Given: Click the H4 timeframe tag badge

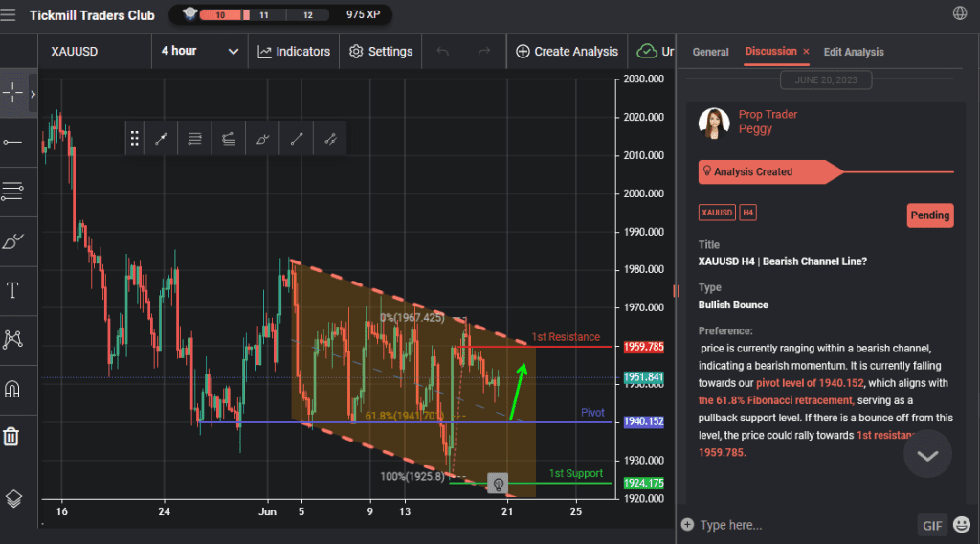Looking at the screenshot, I should 748,213.
